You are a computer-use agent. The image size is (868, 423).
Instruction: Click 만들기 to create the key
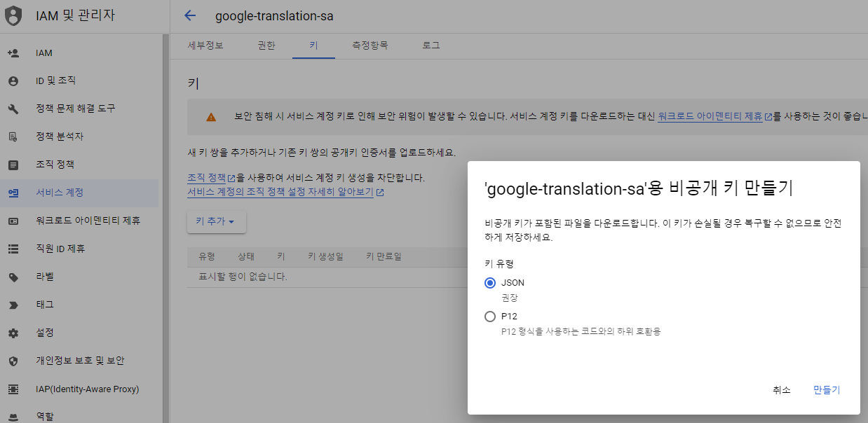coord(827,390)
